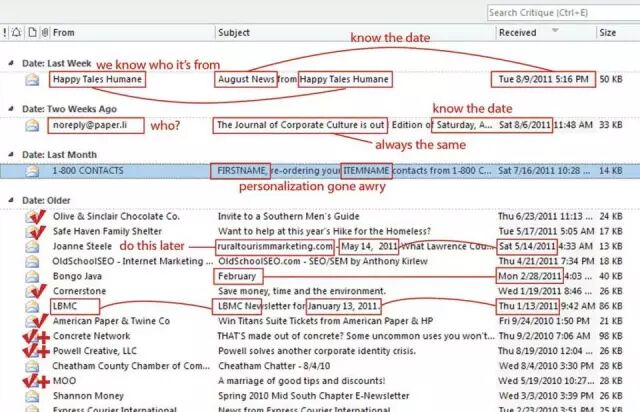Open 'Win Titans Suite Tickets' subject

325,321
